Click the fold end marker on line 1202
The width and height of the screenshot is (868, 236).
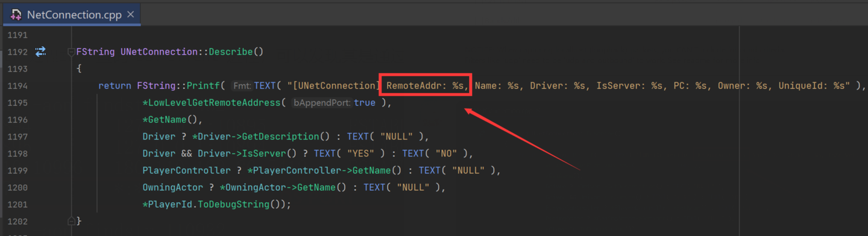(x=71, y=221)
